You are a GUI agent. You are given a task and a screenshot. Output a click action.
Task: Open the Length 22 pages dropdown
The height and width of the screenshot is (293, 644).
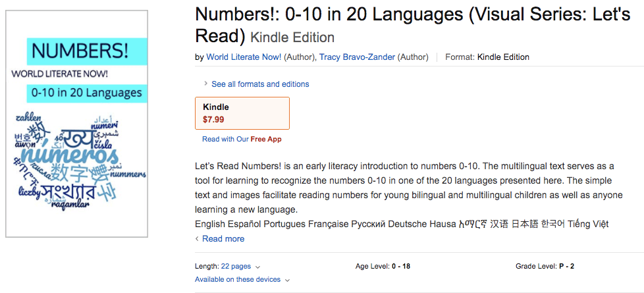coord(236,267)
